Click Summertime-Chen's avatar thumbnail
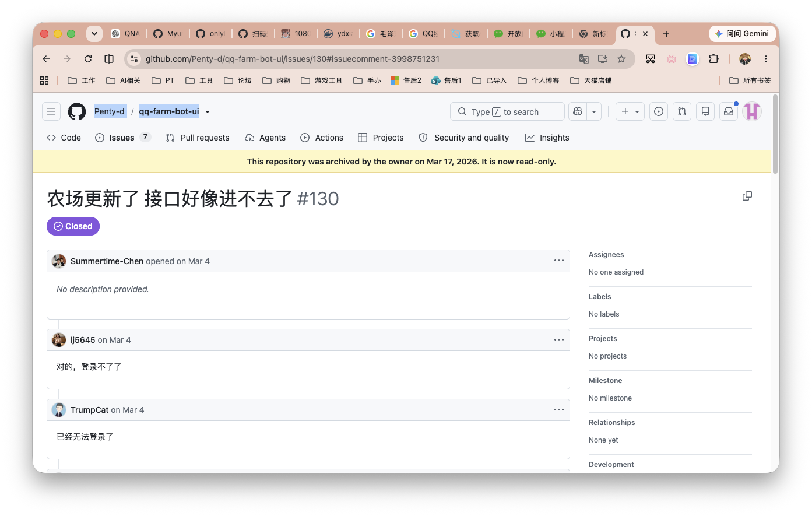 point(59,261)
